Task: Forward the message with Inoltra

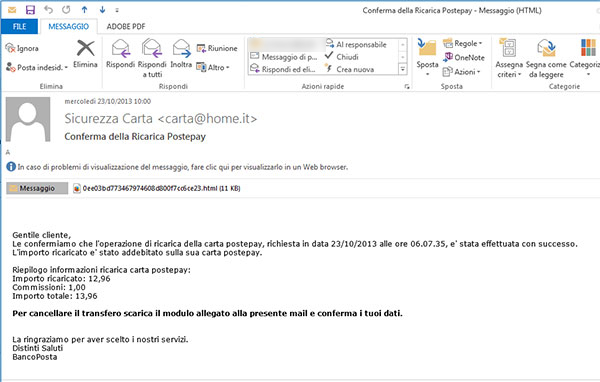Action: coord(181,54)
